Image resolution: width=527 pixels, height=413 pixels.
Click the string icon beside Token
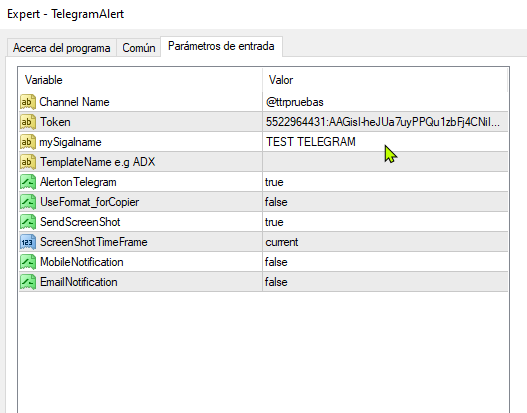(28, 122)
